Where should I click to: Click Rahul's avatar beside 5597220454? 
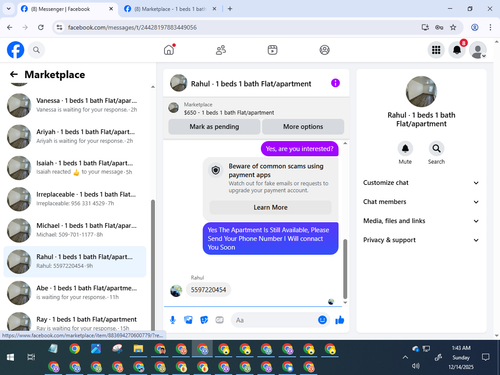pos(176,291)
